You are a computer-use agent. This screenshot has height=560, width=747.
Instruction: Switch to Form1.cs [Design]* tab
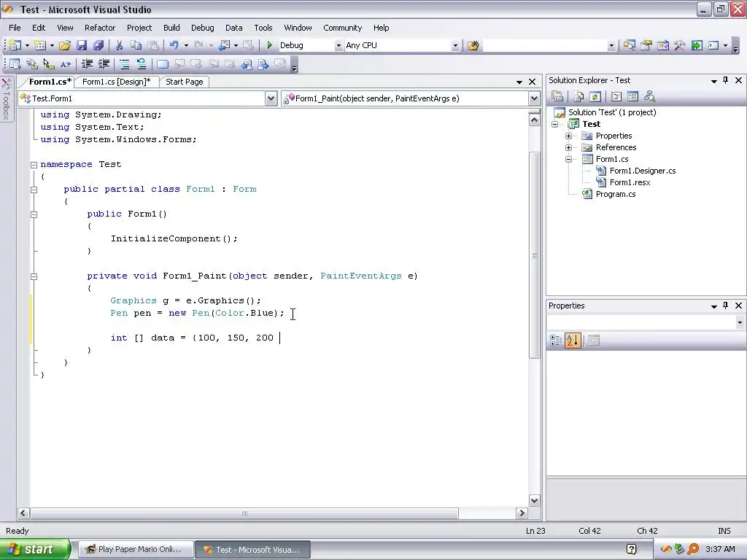click(x=116, y=82)
